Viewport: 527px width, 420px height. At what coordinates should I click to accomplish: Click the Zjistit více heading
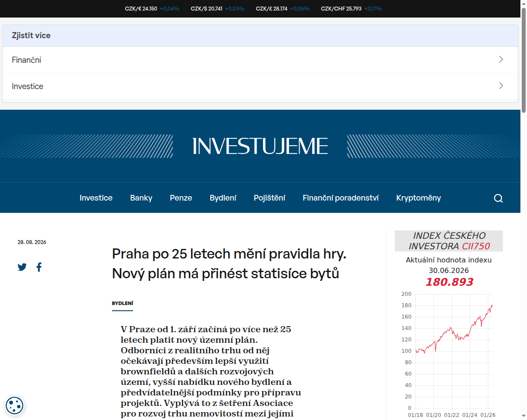[31, 36]
